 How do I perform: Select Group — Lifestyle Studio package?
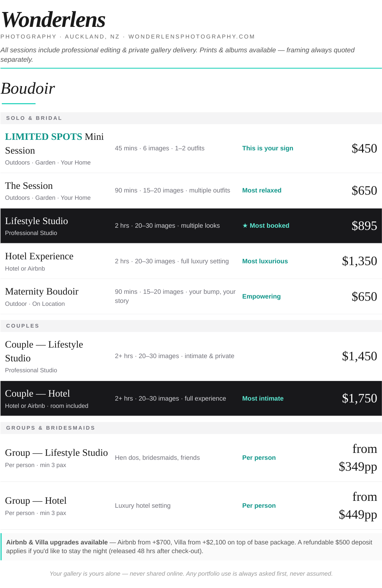click(191, 458)
